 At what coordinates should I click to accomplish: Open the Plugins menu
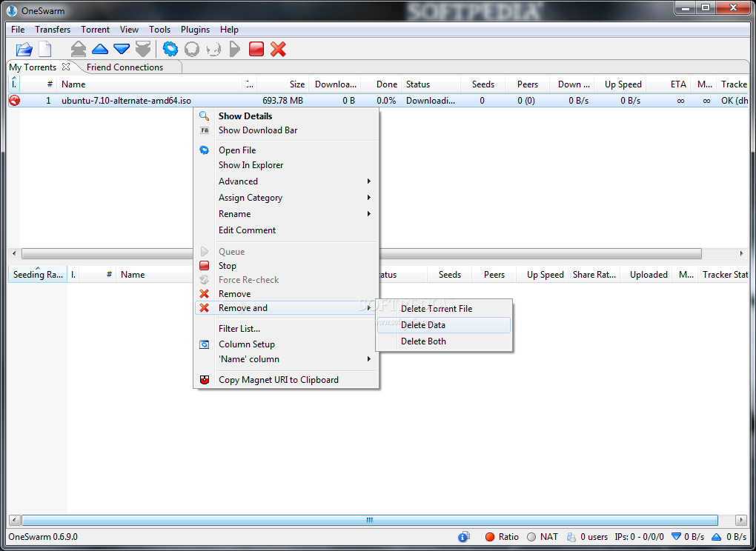tap(195, 30)
